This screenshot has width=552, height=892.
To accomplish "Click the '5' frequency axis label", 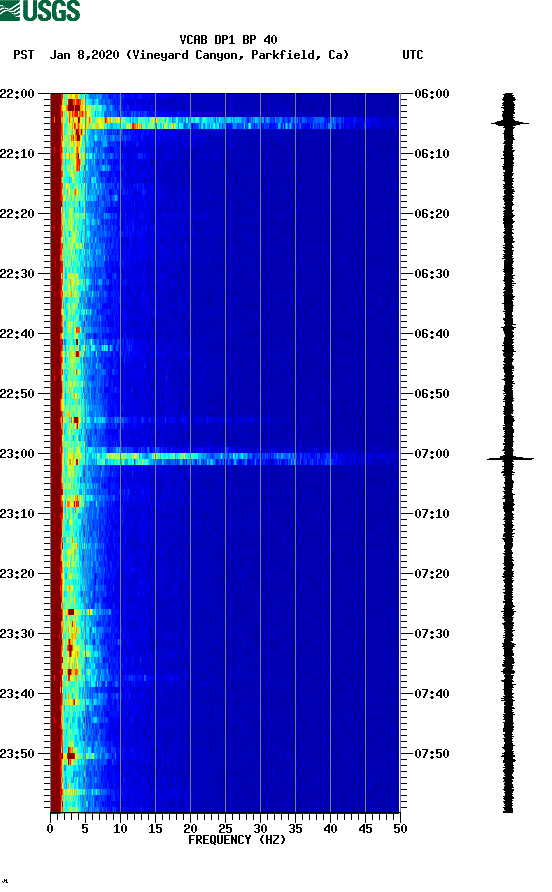I will coord(85,829).
